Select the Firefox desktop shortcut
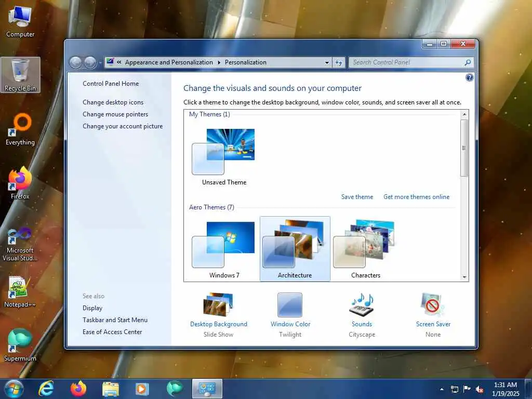 (x=20, y=183)
